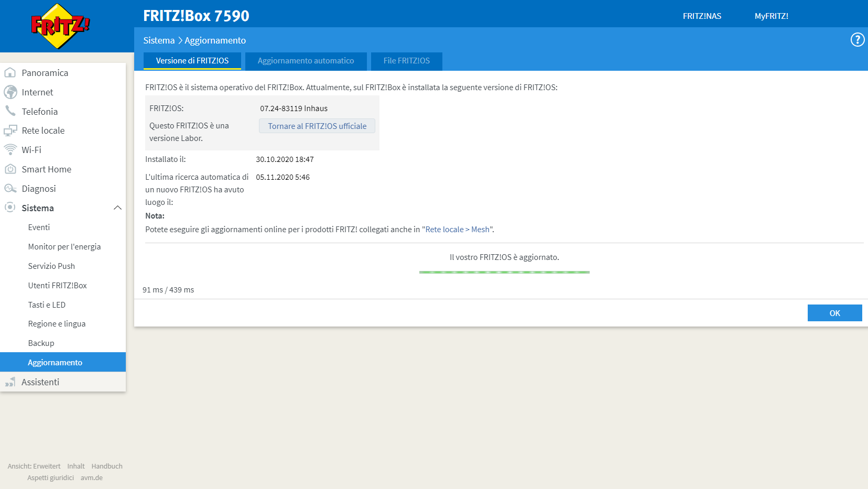Click the Wi-Fi signal icon

tap(10, 150)
